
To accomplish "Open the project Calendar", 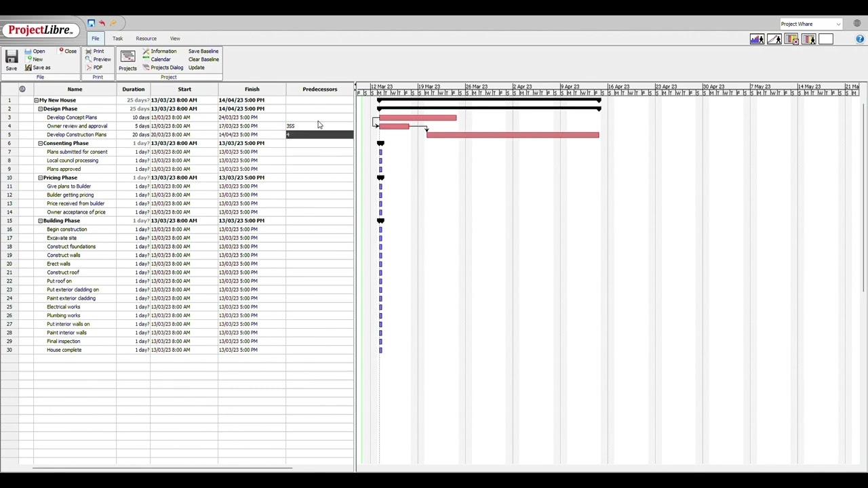I will click(x=157, y=60).
